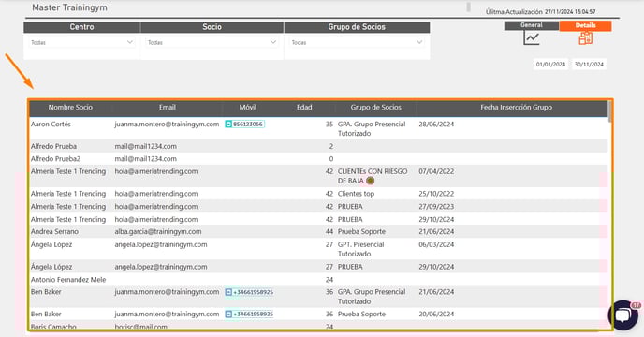This screenshot has height=337, width=644.
Task: Expand the Socio dropdown
Action: coord(212,42)
